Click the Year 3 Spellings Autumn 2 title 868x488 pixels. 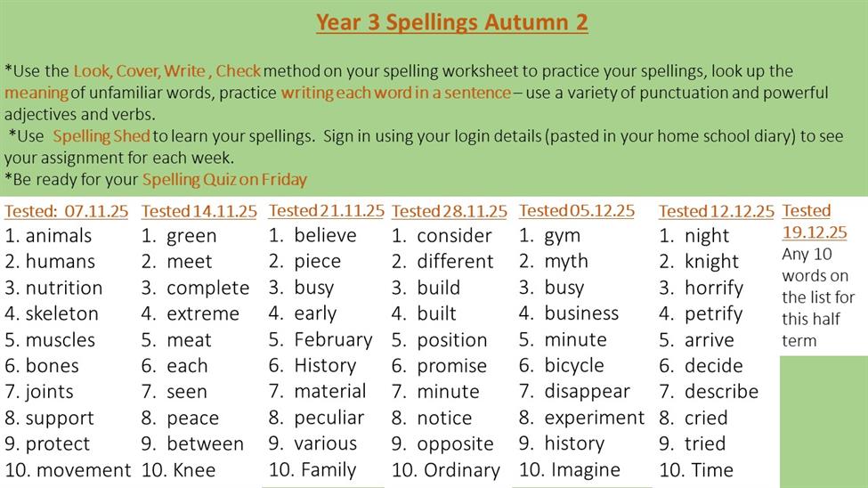451,22
